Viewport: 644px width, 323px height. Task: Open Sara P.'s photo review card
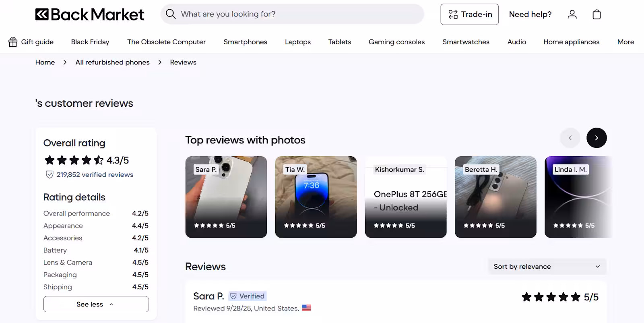pos(226,197)
